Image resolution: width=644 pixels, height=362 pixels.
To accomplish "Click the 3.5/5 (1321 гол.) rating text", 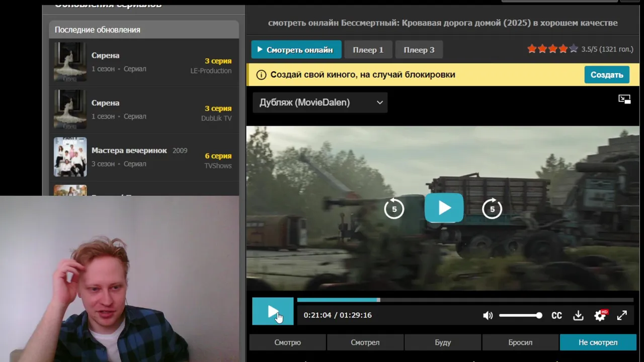I will 607,49.
